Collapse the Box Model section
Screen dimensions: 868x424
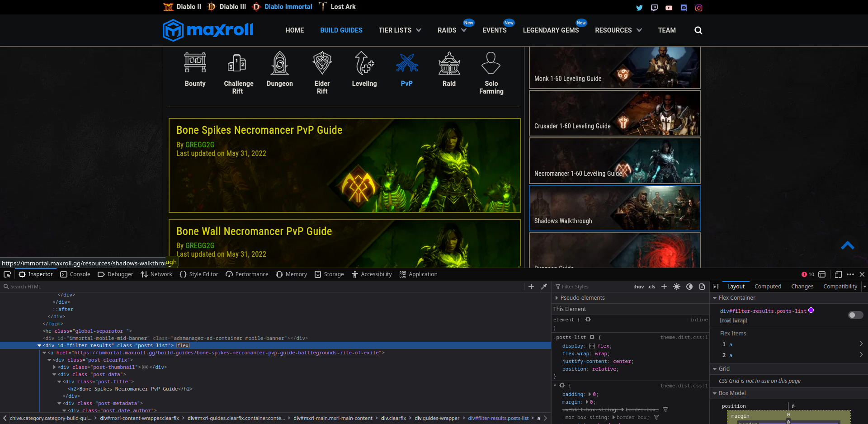coord(715,393)
